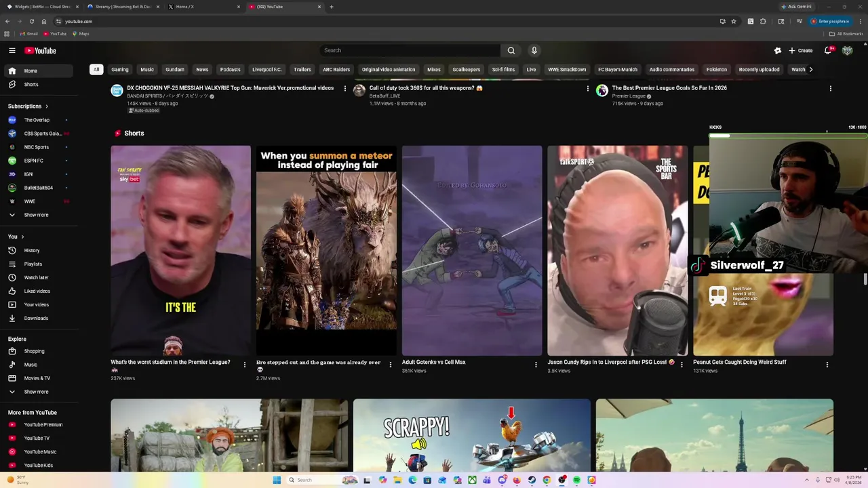Image resolution: width=868 pixels, height=488 pixels.
Task: Click the YouTube logo
Action: [41, 50]
